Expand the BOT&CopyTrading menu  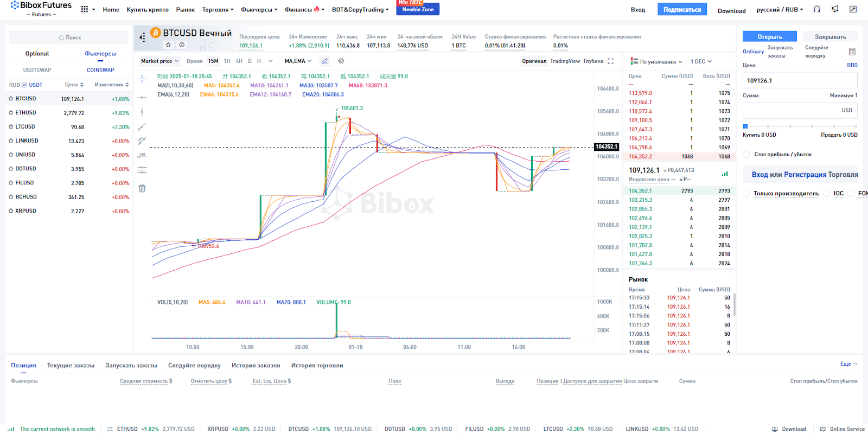click(x=361, y=10)
